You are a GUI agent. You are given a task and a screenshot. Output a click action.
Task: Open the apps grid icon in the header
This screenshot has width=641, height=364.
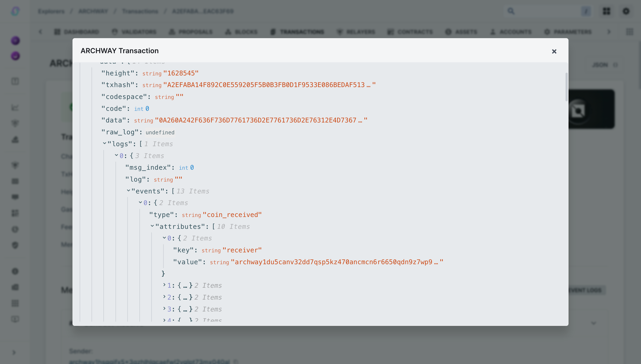[x=606, y=11]
